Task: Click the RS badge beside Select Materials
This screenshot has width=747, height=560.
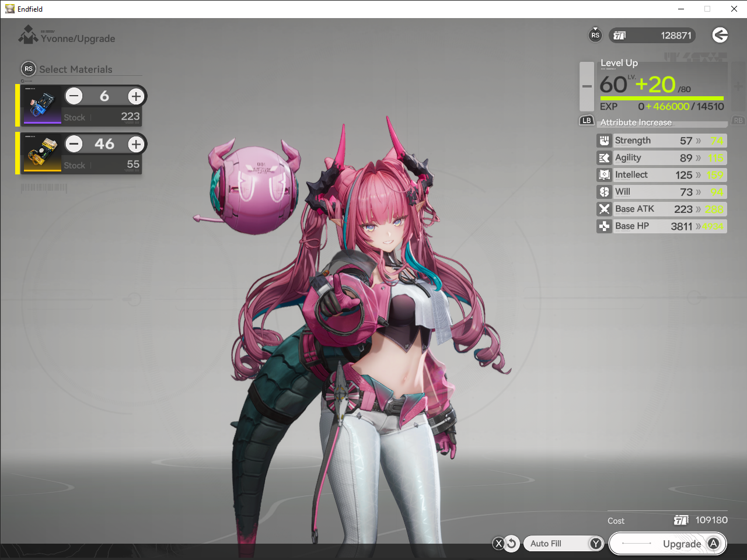Action: pos(29,69)
